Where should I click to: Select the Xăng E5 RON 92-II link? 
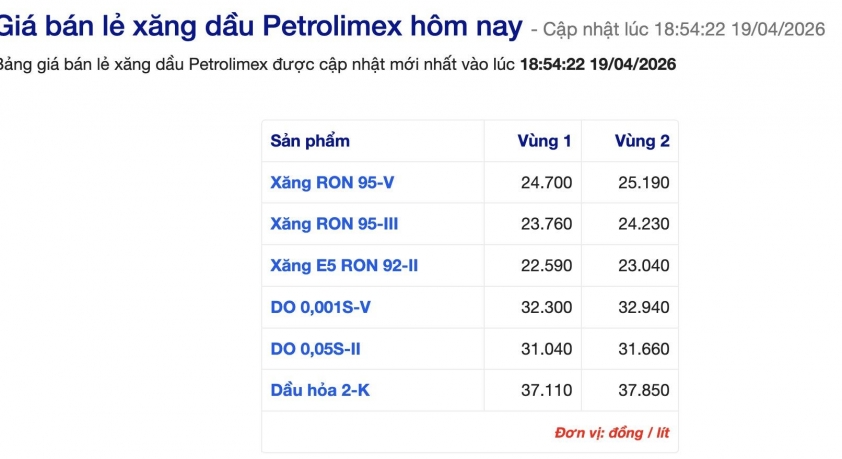(344, 266)
